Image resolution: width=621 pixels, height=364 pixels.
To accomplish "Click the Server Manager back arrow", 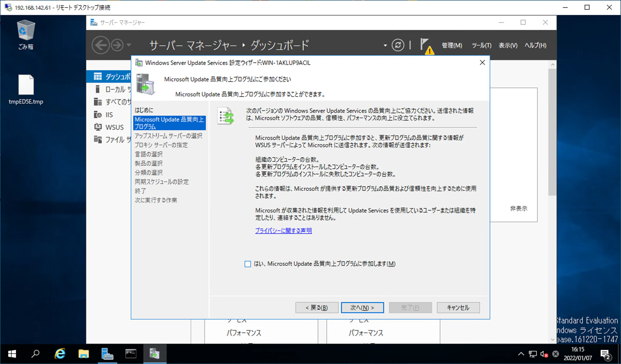I will tap(101, 45).
